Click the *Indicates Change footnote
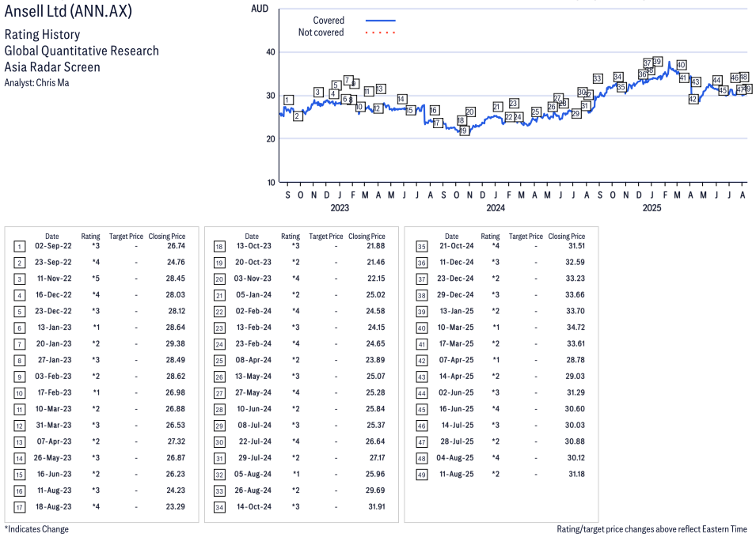Viewport: 756px width, 534px height. (x=36, y=528)
